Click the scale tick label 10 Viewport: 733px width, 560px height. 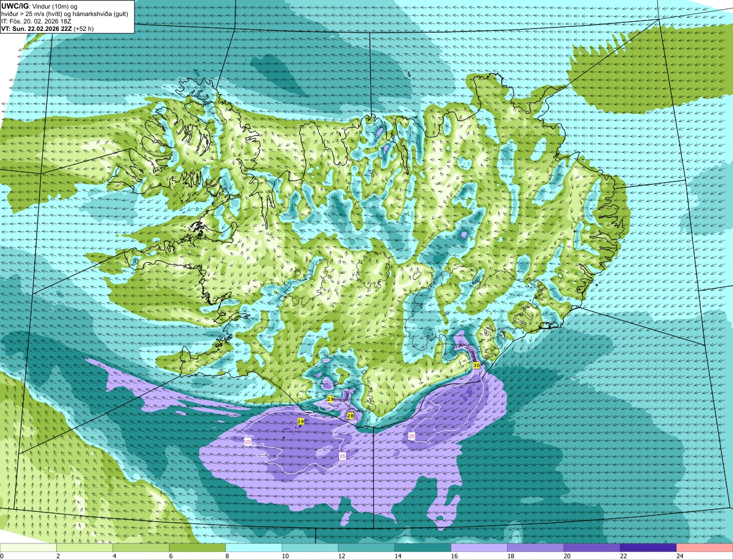coord(285,556)
